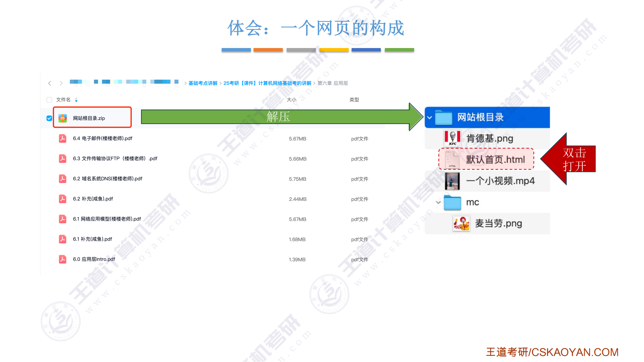
Task: Click the 类型 column header
Action: (354, 100)
